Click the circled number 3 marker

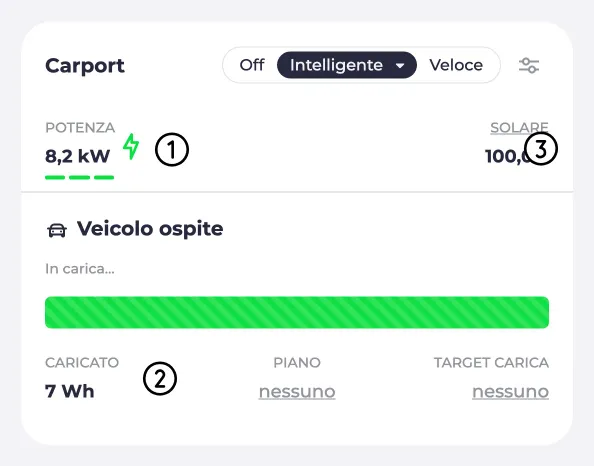click(x=541, y=149)
